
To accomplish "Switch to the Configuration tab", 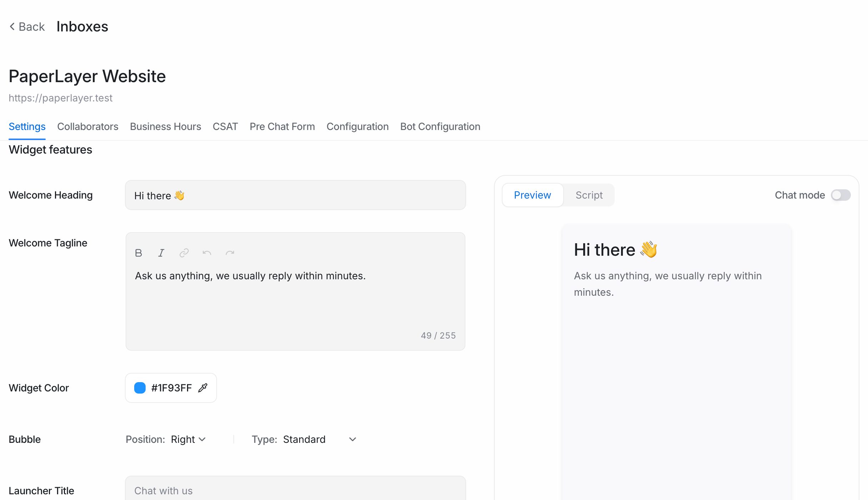I will 358,126.
